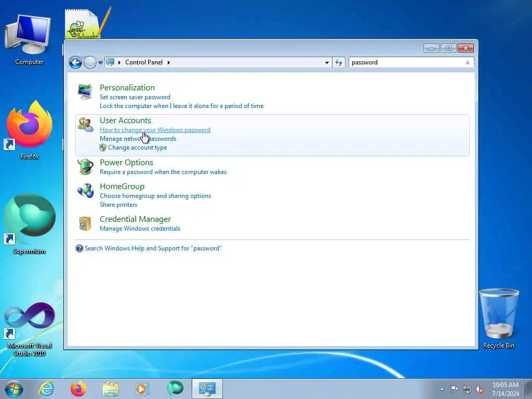Select the Control Panel taskbar button
The width and height of the screenshot is (532, 399).
207,389
